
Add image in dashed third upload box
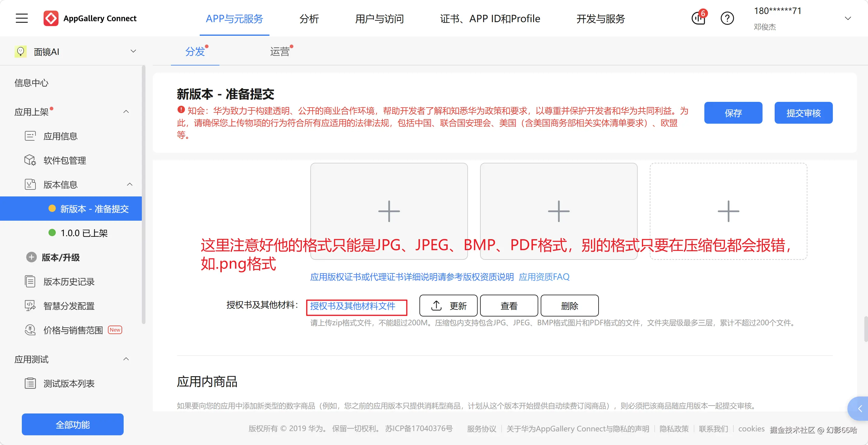click(x=728, y=211)
